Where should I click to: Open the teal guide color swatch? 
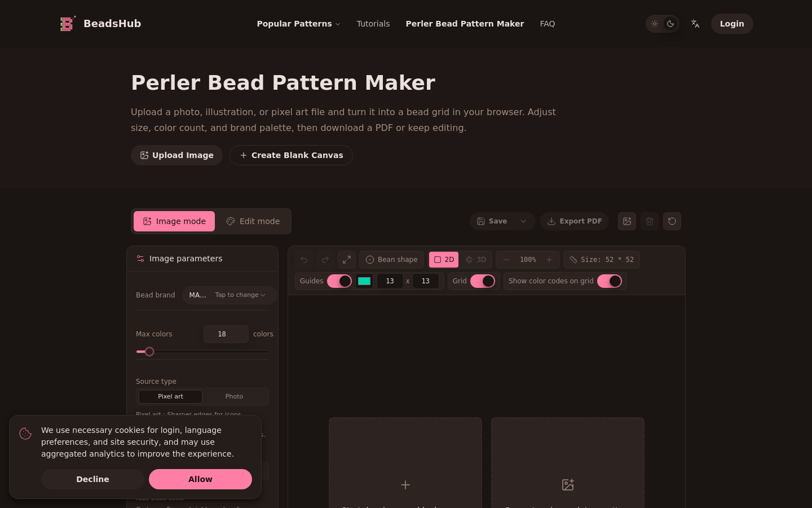coord(364,281)
